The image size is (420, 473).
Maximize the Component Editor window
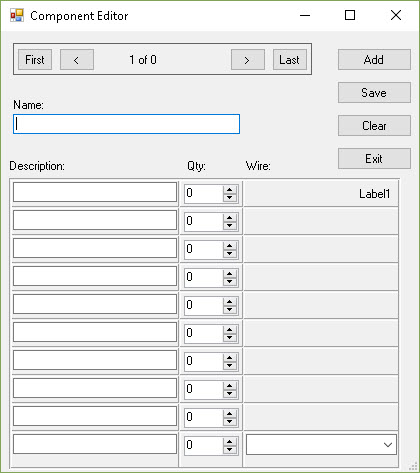pyautogui.click(x=350, y=15)
